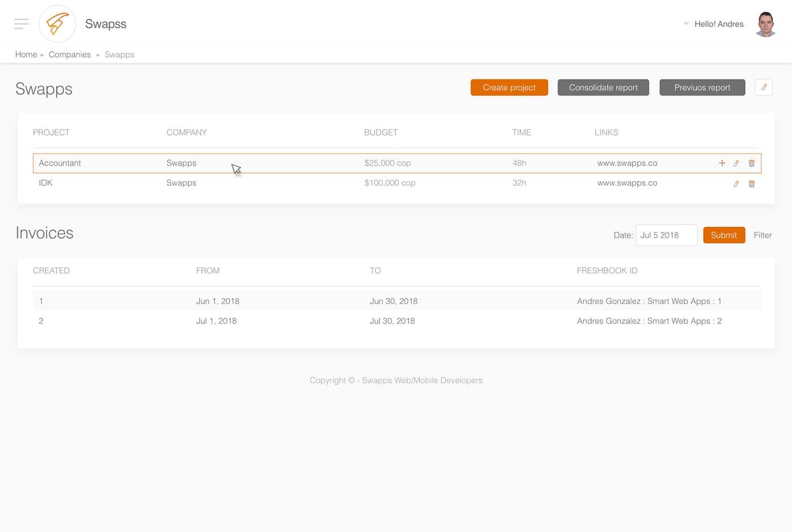Open the hamburger menu
This screenshot has width=792, height=532.
[21, 24]
